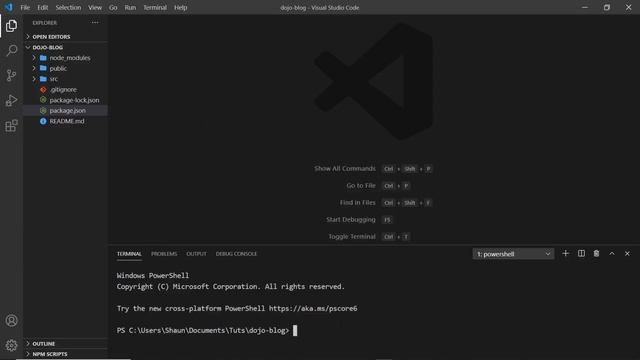Viewport: 640px width, 360px height.
Task: Click the Toggle Terminal hint text
Action: click(352, 237)
